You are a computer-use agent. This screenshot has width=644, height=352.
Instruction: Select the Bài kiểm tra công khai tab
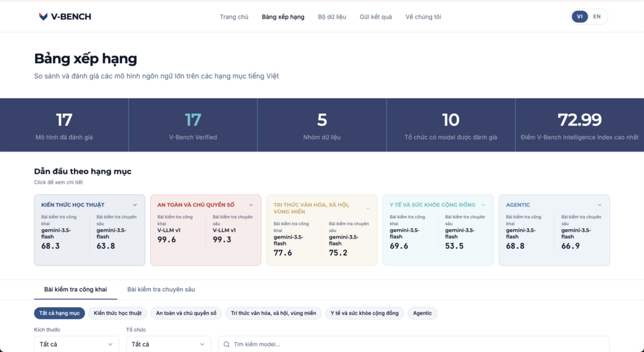click(x=76, y=289)
